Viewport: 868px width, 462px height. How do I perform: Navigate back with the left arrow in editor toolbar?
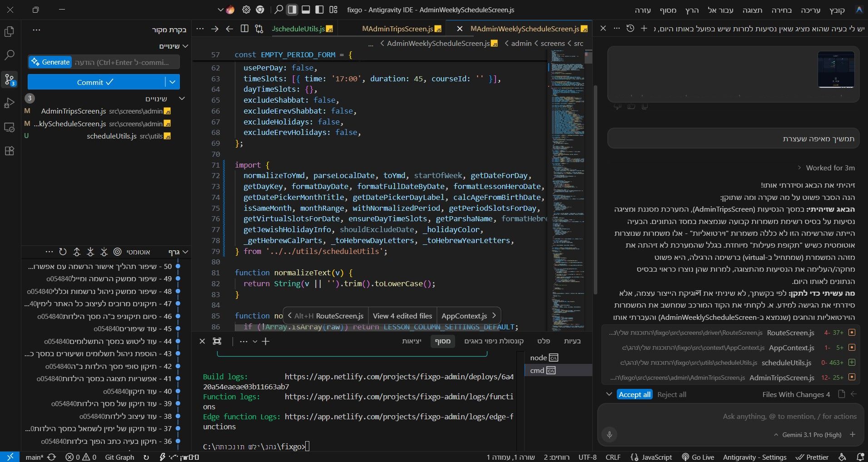(x=229, y=29)
